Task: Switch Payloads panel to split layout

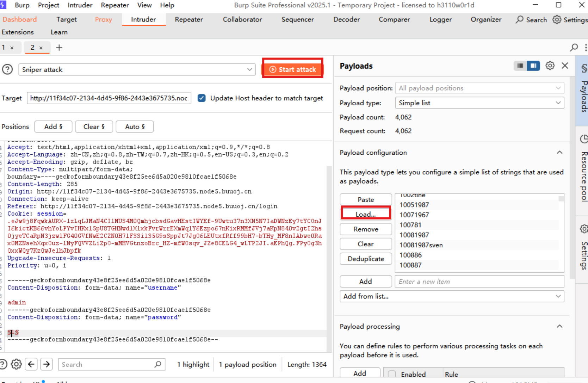Action: pos(533,66)
